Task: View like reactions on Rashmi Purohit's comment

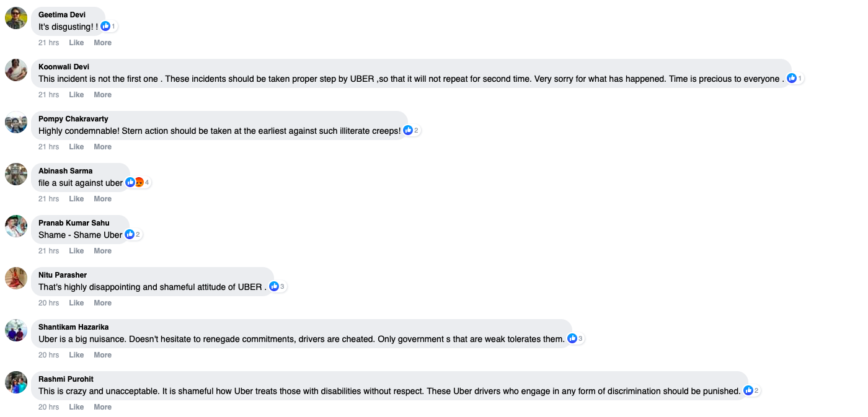Action: click(x=751, y=390)
